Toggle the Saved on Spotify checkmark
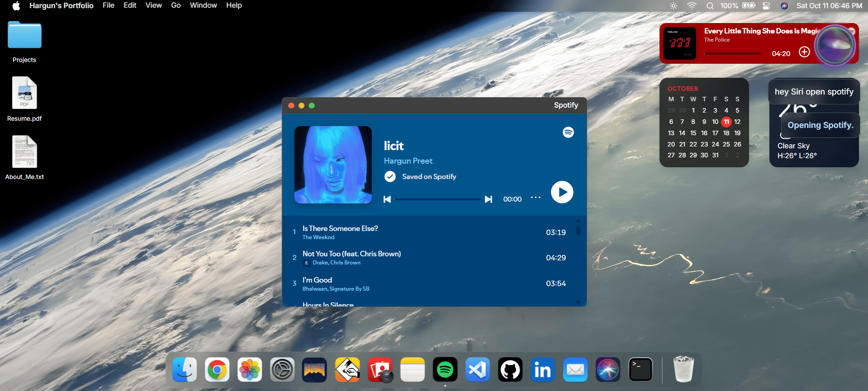The width and height of the screenshot is (868, 391). click(390, 177)
